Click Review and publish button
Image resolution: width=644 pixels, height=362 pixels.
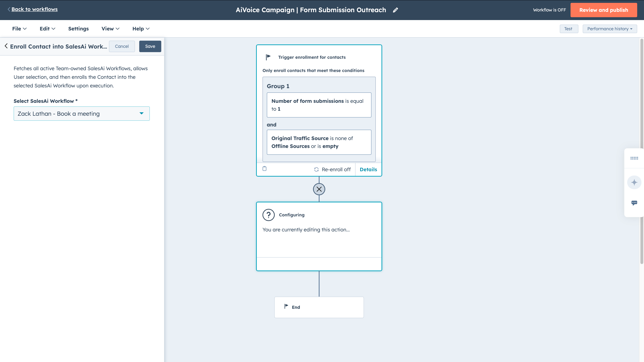coord(604,10)
